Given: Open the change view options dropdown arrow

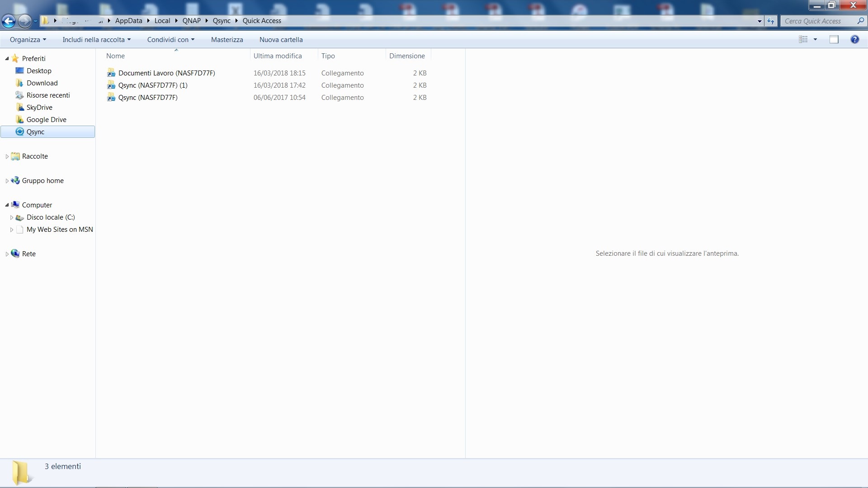Looking at the screenshot, I should 815,40.
